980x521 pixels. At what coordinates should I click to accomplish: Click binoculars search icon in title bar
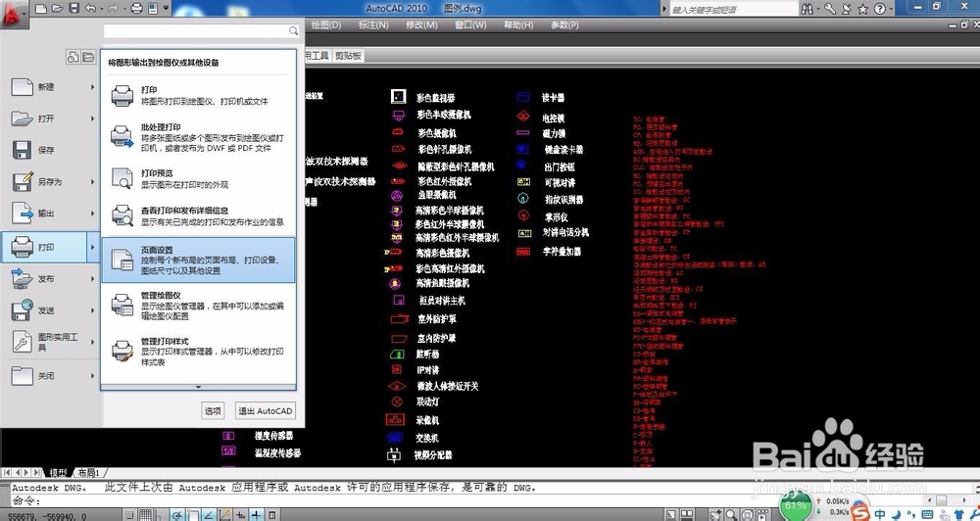point(808,9)
